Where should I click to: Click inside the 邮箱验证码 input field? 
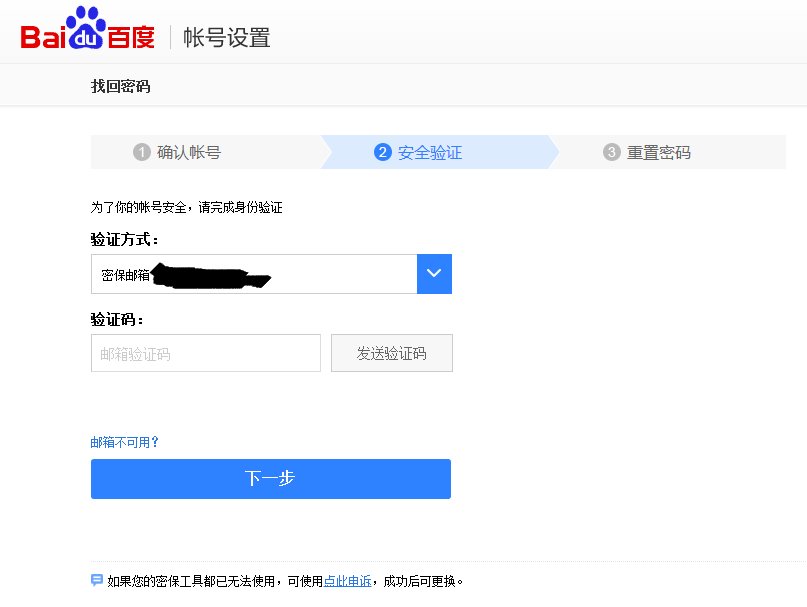[205, 352]
